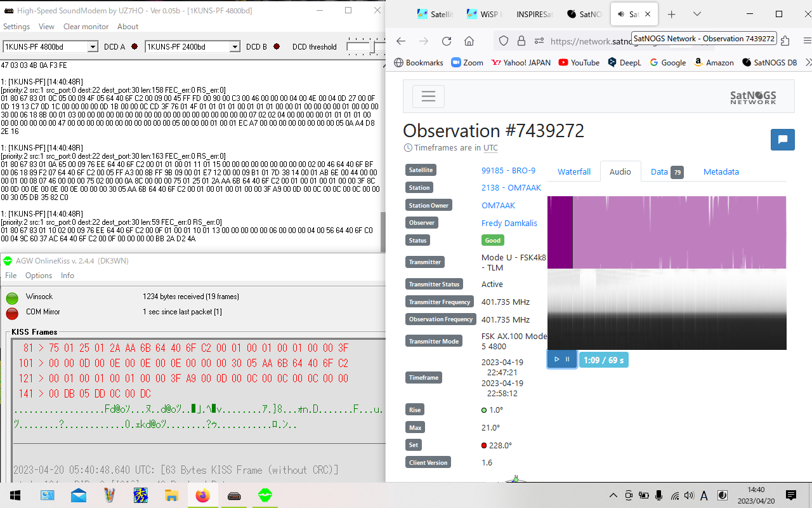Open DeepL bookmark
812x508 pixels.
(624, 62)
